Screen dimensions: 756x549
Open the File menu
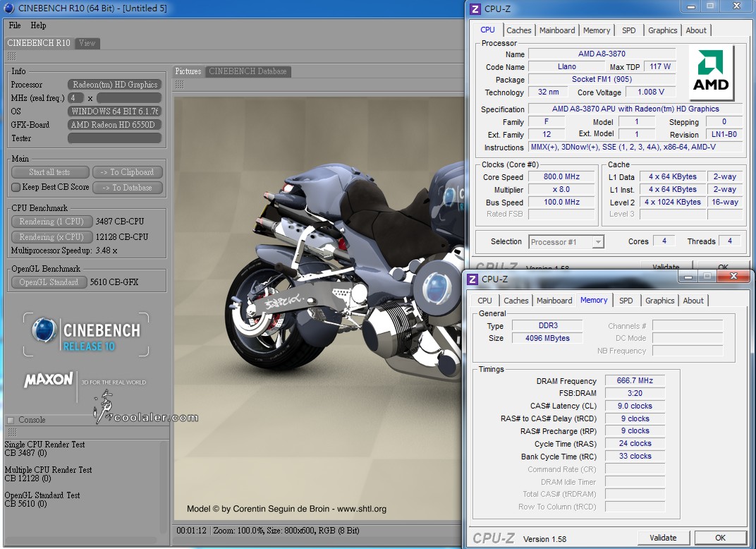tap(15, 25)
